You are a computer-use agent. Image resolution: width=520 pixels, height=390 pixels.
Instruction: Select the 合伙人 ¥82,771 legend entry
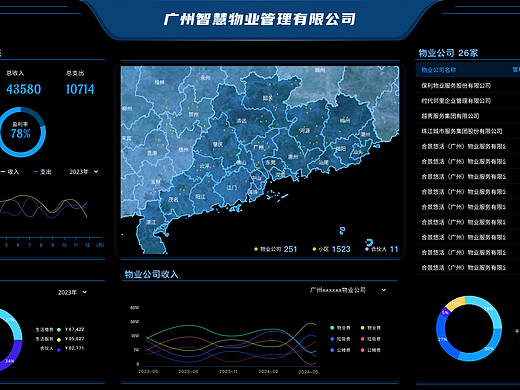coord(62,348)
